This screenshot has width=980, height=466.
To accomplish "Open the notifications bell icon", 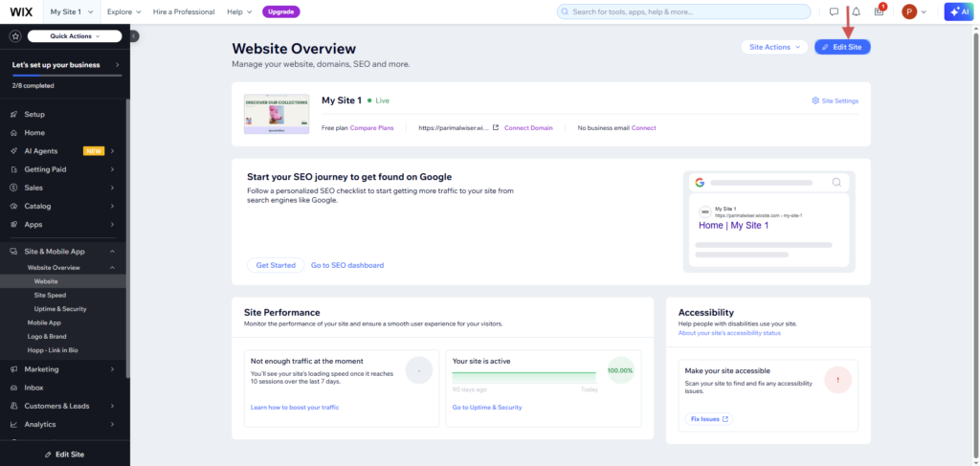I will coord(857,11).
